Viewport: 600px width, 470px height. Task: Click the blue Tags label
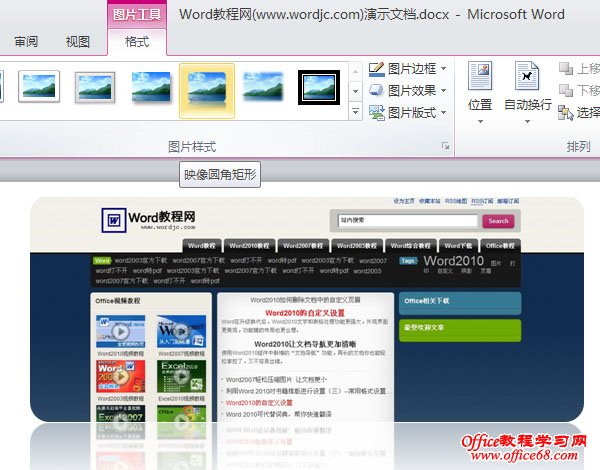click(408, 261)
